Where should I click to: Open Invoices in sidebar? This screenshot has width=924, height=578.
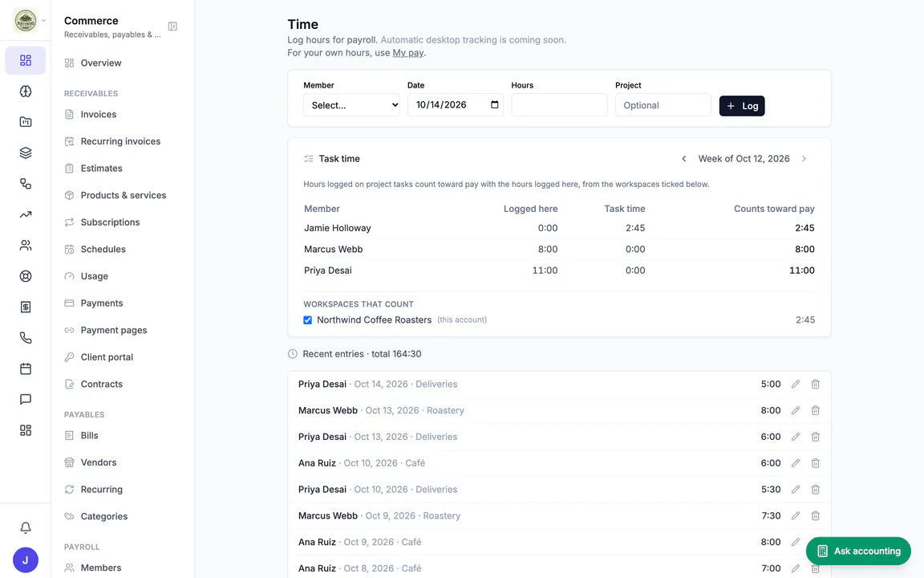point(99,115)
